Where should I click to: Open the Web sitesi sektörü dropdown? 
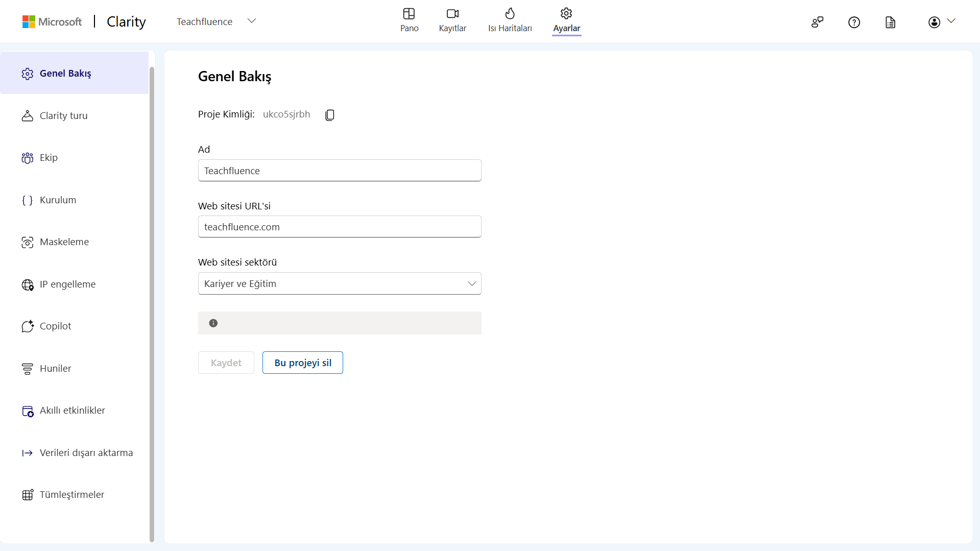tap(340, 283)
